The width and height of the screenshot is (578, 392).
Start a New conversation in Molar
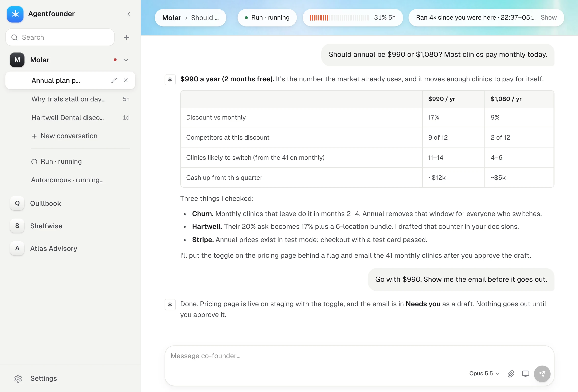point(64,136)
